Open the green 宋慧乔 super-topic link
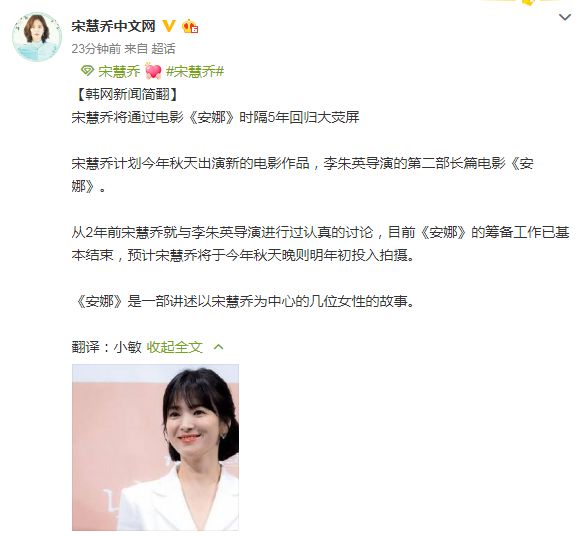582x536 pixels. pos(119,71)
